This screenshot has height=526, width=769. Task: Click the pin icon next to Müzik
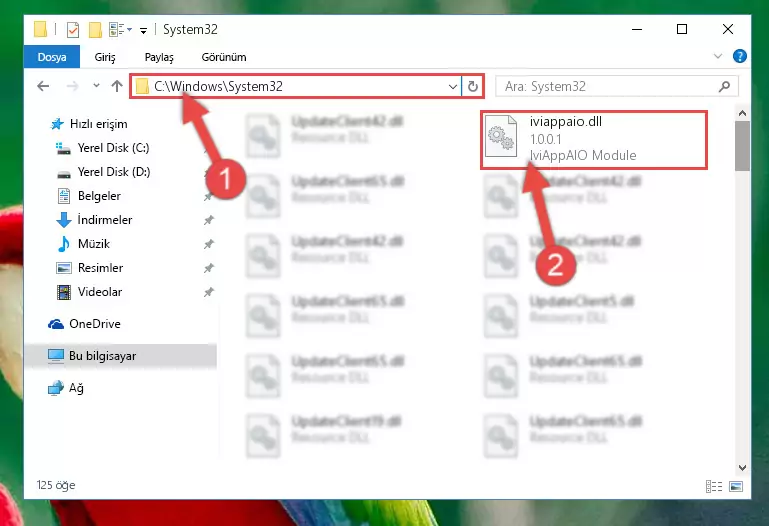click(208, 244)
